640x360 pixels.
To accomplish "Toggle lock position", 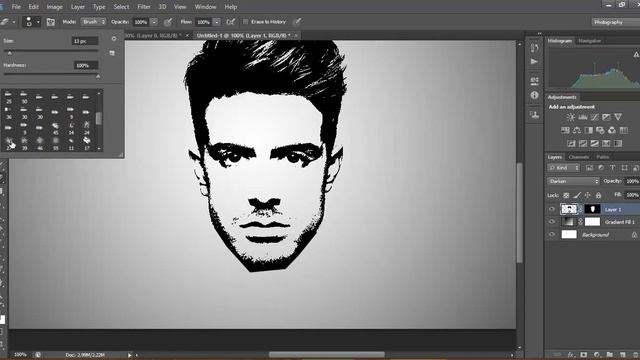I will (x=587, y=196).
